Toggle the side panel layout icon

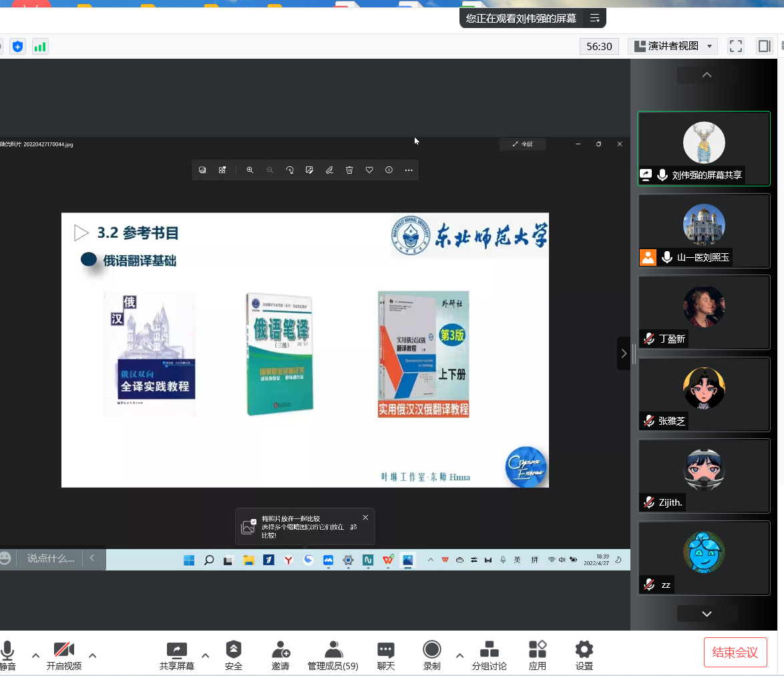[x=764, y=46]
